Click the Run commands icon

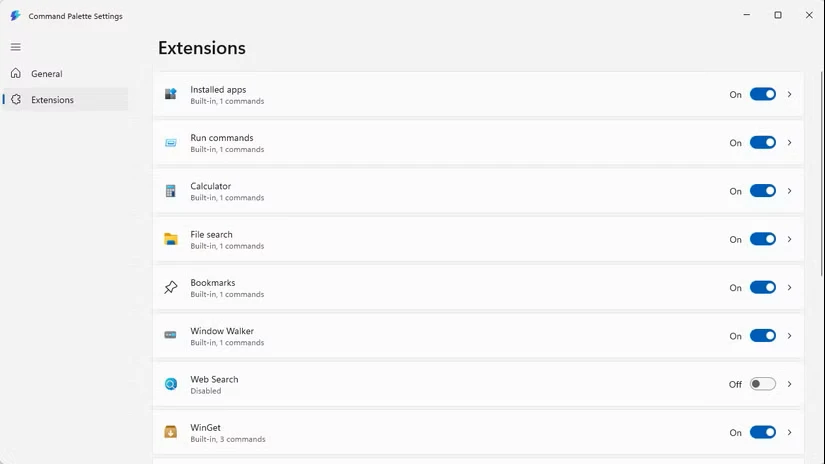pos(170,143)
